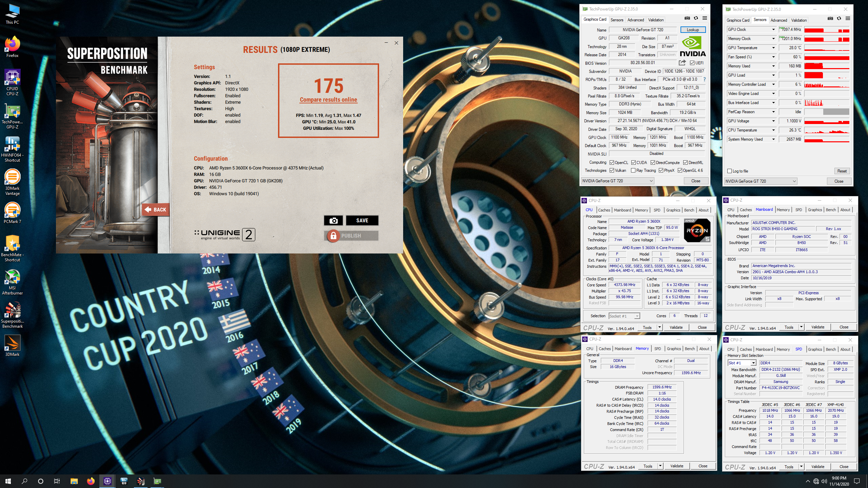868x488 pixels.
Task: Click the SAVE button in Superposition results
Action: 362,221
